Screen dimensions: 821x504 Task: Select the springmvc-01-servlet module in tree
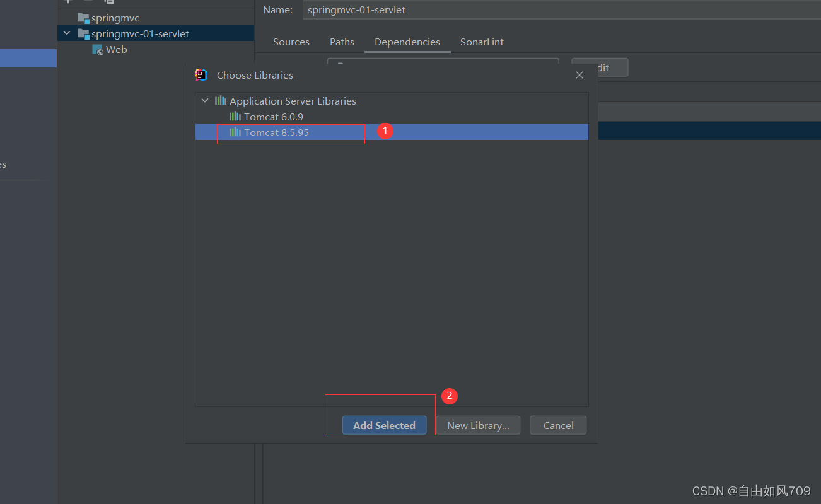[156, 34]
